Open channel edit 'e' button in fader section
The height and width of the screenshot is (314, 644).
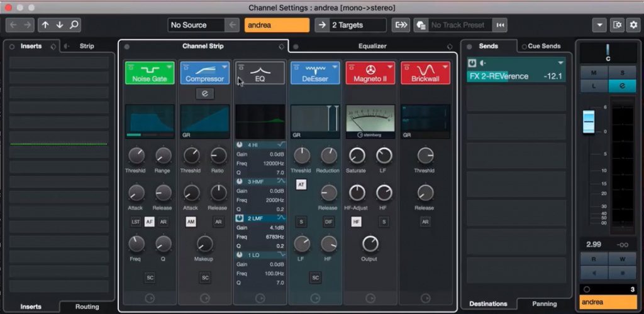(x=622, y=85)
